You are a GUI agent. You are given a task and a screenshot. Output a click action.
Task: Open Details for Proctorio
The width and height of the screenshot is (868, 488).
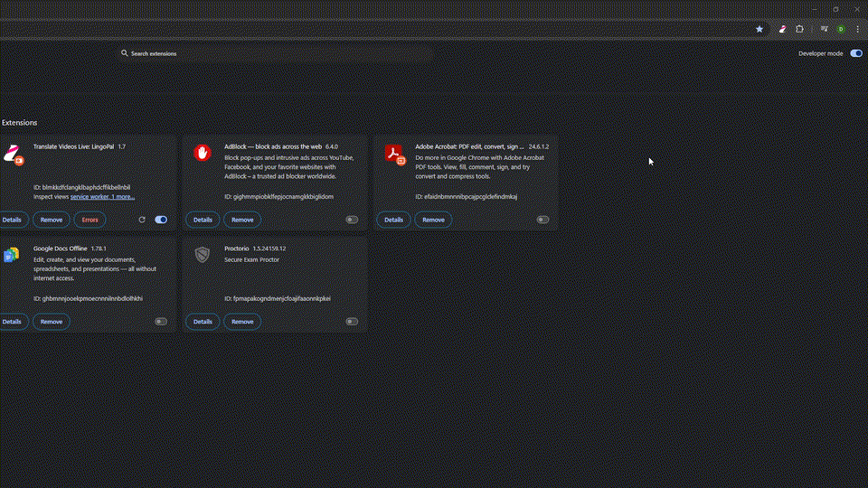coord(203,322)
